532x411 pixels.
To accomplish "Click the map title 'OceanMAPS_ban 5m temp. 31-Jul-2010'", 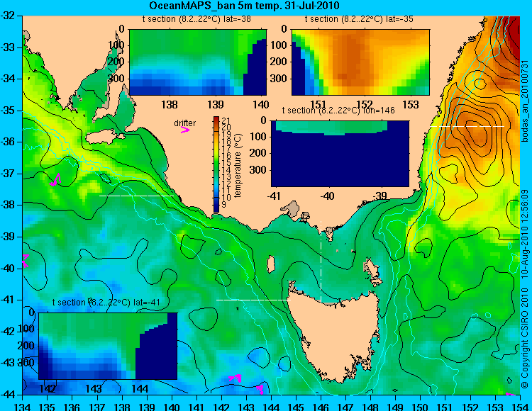I will point(244,6).
